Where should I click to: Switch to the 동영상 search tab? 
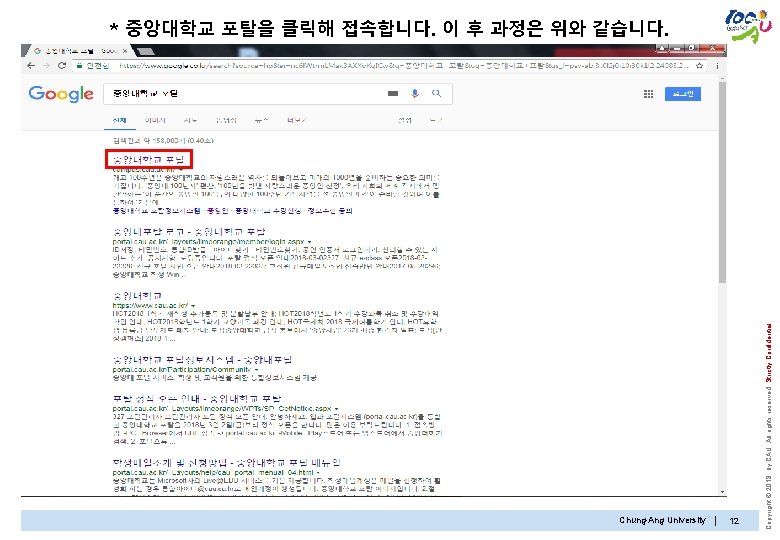(226, 120)
